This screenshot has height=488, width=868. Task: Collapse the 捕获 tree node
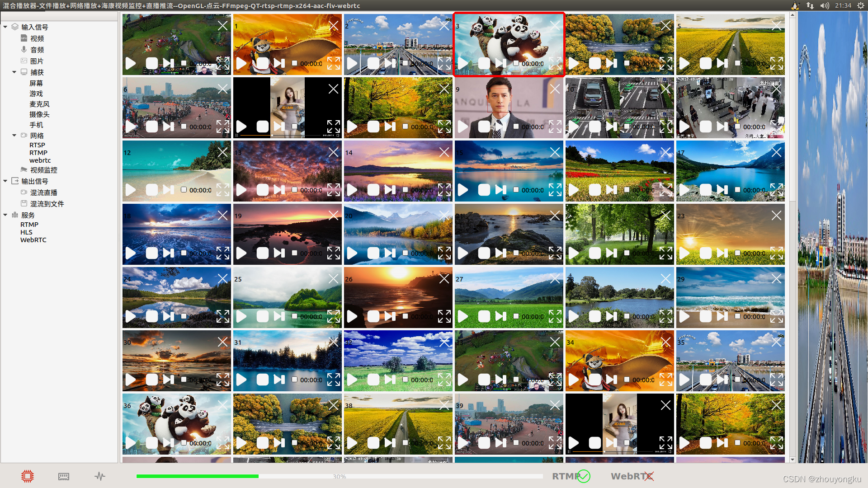(14, 72)
